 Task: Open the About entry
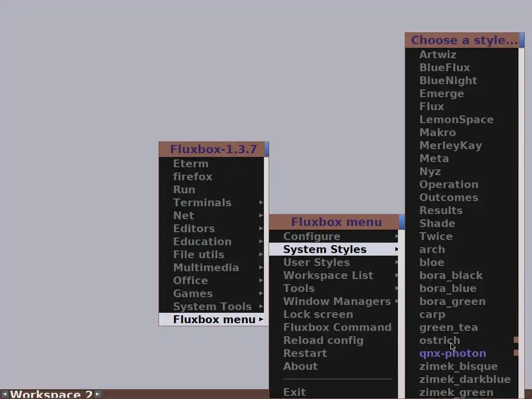pos(334,366)
